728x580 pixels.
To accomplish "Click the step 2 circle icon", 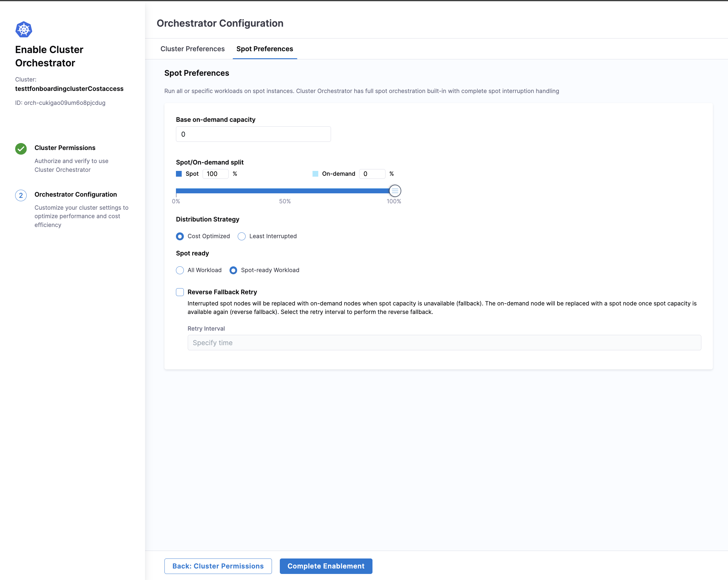I will [x=21, y=195].
